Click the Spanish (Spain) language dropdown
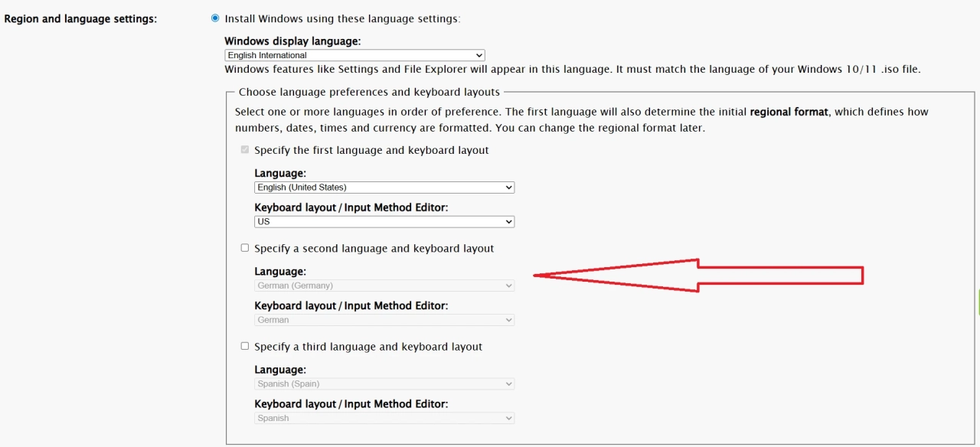This screenshot has height=447, width=980. click(384, 383)
